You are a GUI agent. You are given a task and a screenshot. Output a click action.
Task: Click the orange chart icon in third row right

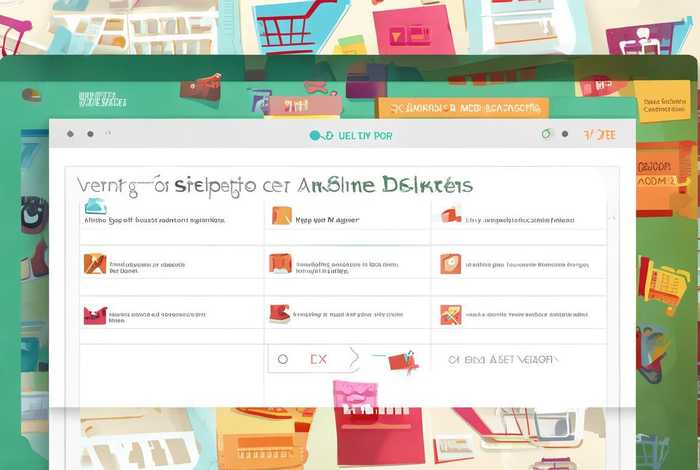pos(451,315)
